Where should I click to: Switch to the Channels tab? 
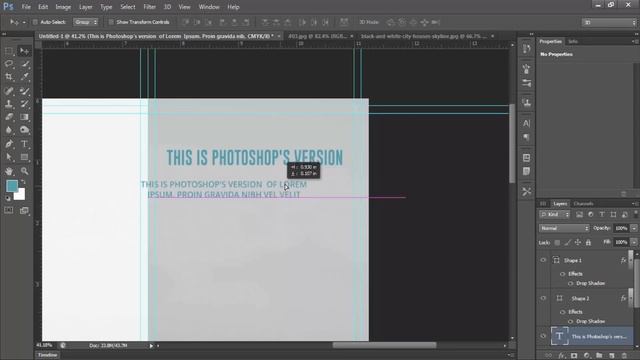[583, 204]
